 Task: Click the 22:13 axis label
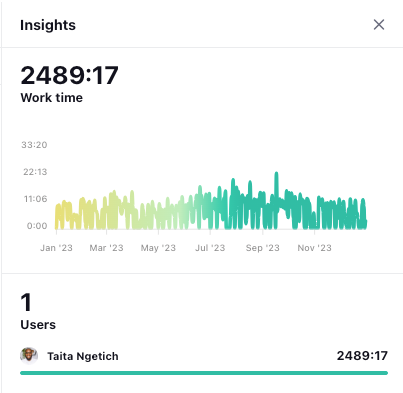pyautogui.click(x=35, y=172)
